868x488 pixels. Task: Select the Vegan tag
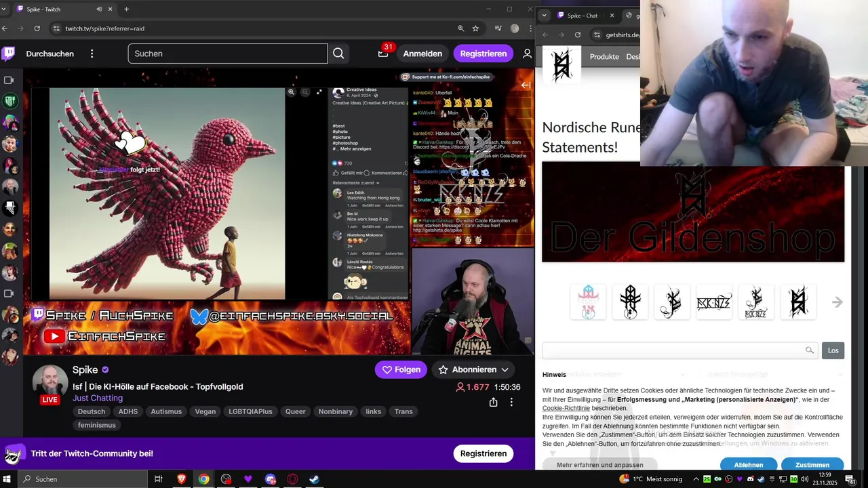click(205, 411)
